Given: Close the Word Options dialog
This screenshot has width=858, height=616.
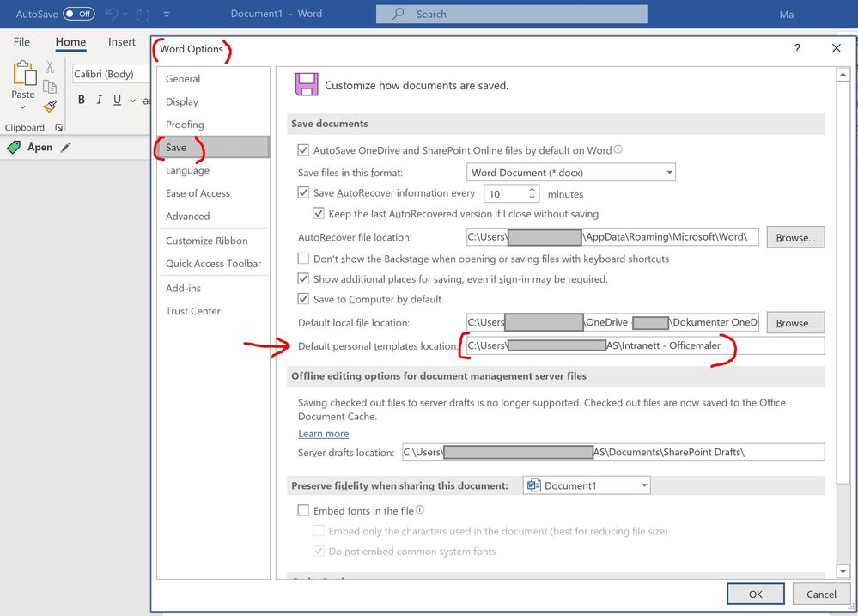Looking at the screenshot, I should tap(837, 48).
